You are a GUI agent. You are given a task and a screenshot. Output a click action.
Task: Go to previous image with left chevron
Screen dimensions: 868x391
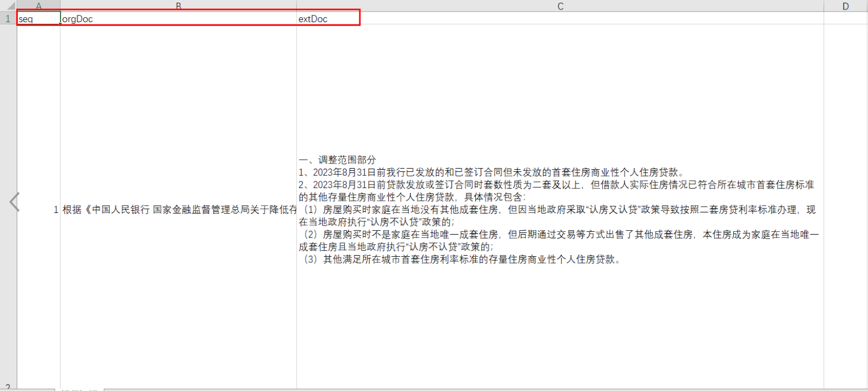[14, 202]
